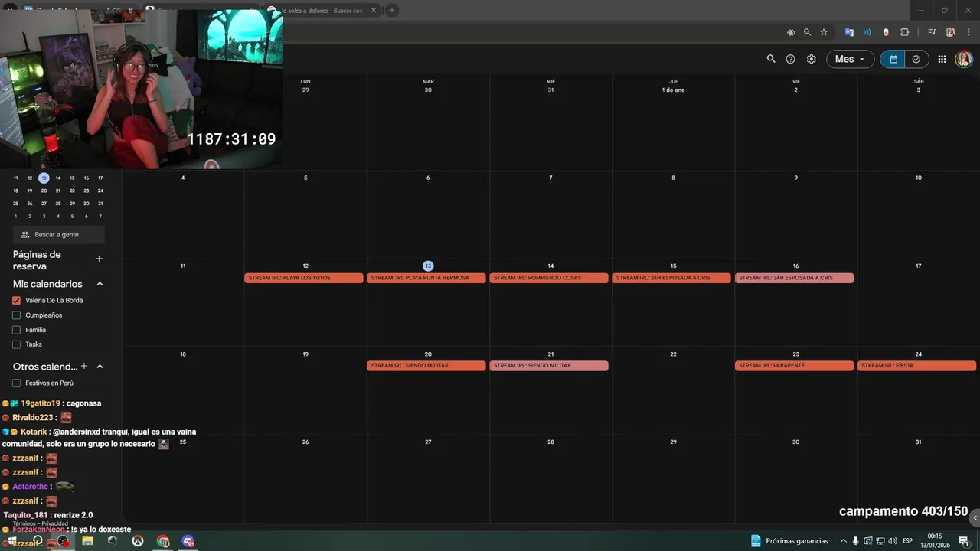Enable the Tasks calendar
Image resolution: width=980 pixels, height=551 pixels.
click(x=17, y=344)
